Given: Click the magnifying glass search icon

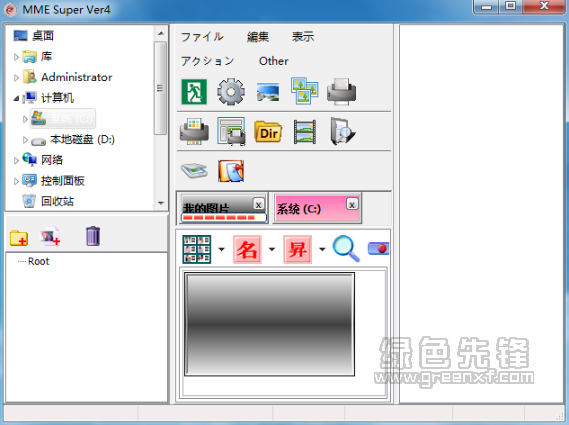Looking at the screenshot, I should click(346, 249).
